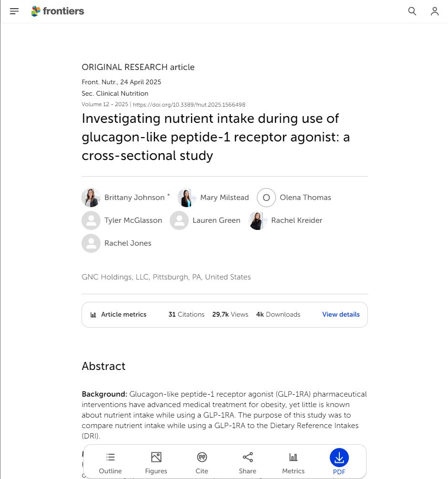The image size is (448, 479).
Task: Open the Outline list icon
Action: point(111,457)
